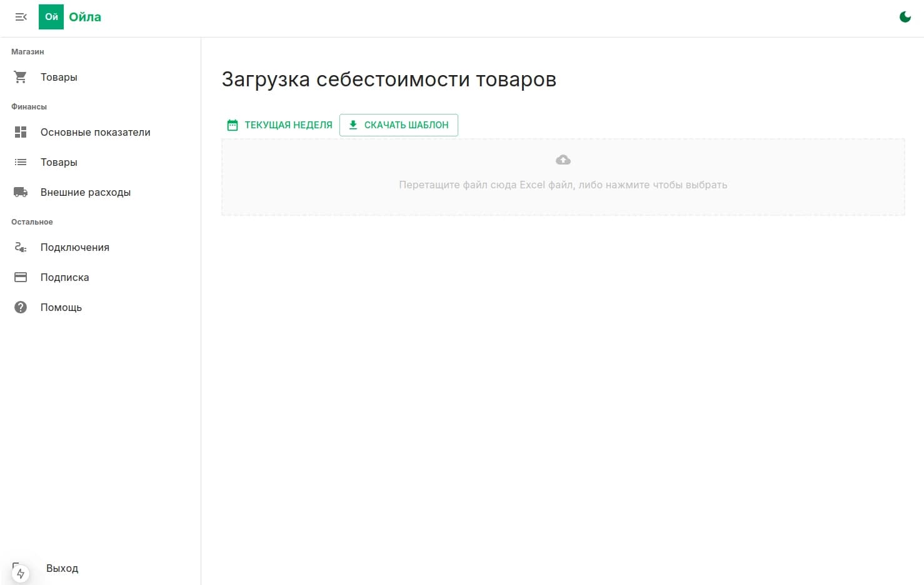The height and width of the screenshot is (585, 924).
Task: Click the list icon next to Финансы Товары
Action: (20, 162)
